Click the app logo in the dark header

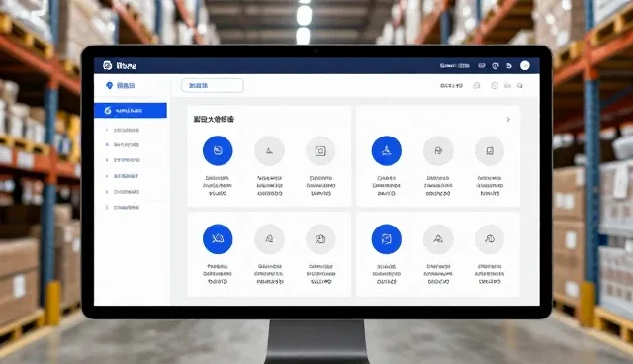tap(108, 65)
